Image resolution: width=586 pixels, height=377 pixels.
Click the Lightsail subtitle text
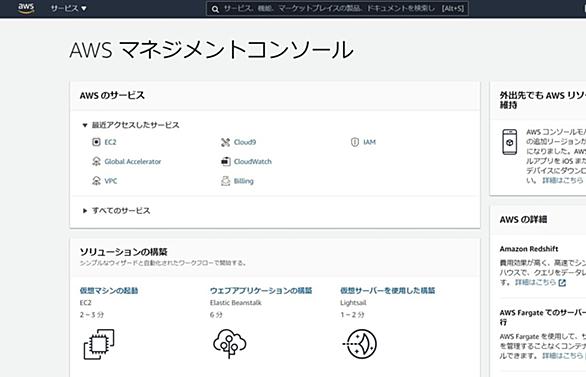point(353,303)
